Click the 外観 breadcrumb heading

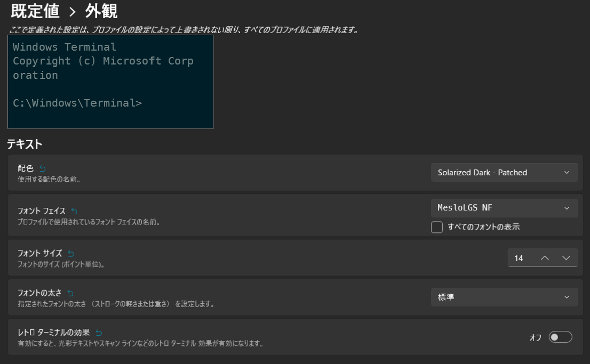pos(101,11)
